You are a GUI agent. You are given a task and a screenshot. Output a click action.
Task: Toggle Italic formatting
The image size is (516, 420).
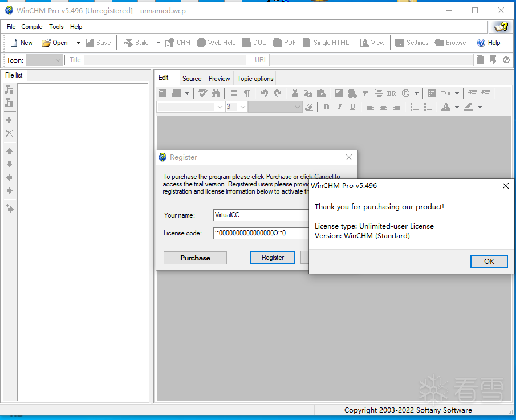click(339, 107)
